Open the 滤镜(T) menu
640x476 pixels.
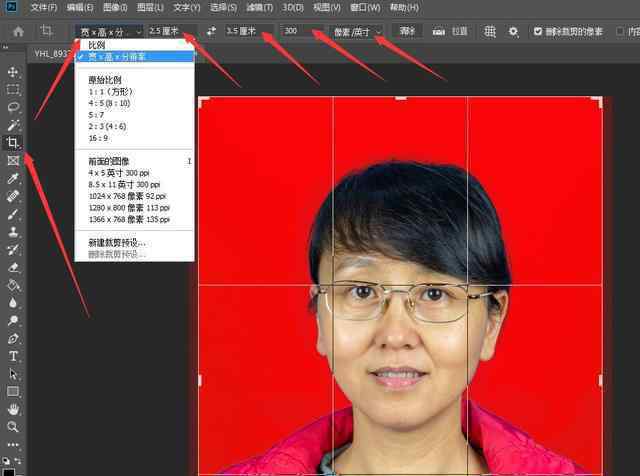pos(260,7)
